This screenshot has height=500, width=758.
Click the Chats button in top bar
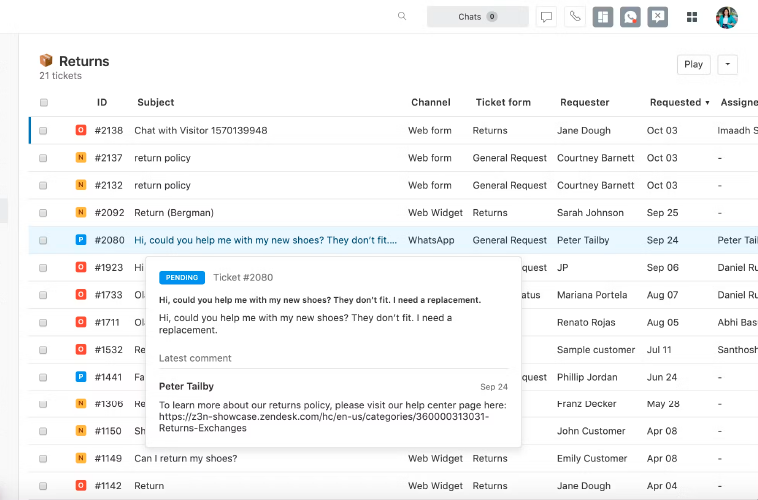point(477,17)
